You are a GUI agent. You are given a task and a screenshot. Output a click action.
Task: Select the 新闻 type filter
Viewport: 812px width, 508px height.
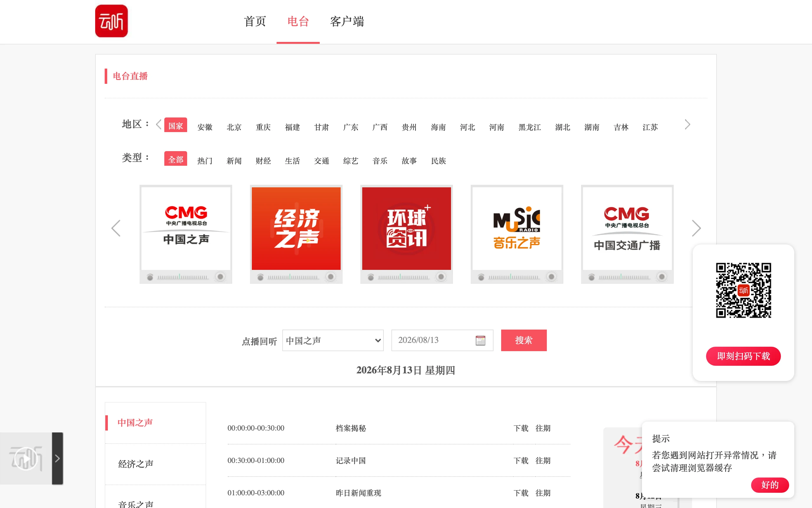click(x=234, y=161)
